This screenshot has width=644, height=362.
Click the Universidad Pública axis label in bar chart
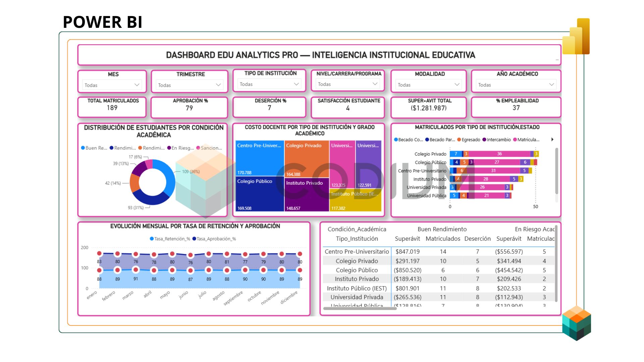tap(426, 196)
